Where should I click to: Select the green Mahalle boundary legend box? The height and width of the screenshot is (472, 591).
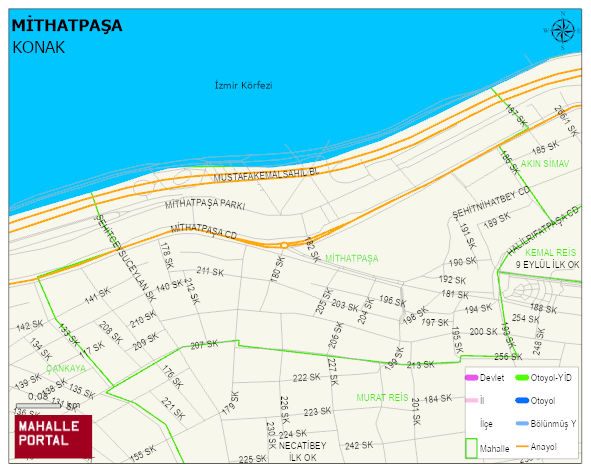tap(471, 448)
